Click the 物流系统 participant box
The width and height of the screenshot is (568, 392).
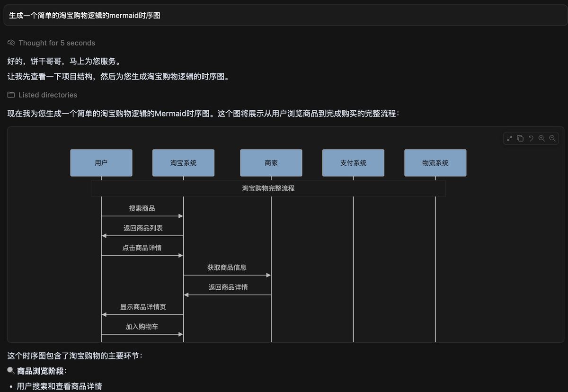435,162
